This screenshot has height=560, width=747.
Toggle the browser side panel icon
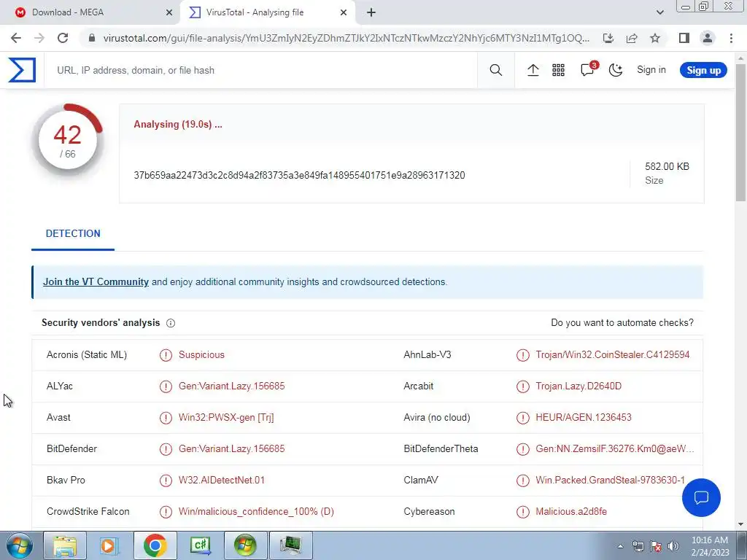pyautogui.click(x=684, y=38)
